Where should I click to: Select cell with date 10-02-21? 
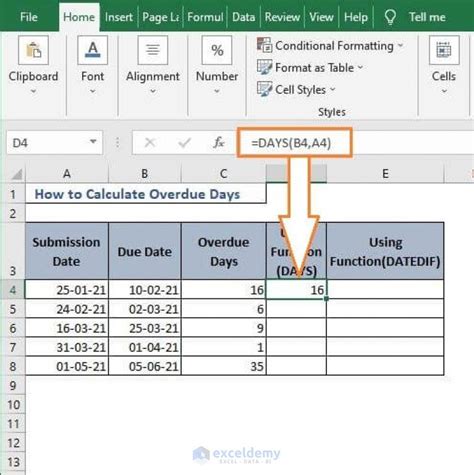[x=145, y=289]
